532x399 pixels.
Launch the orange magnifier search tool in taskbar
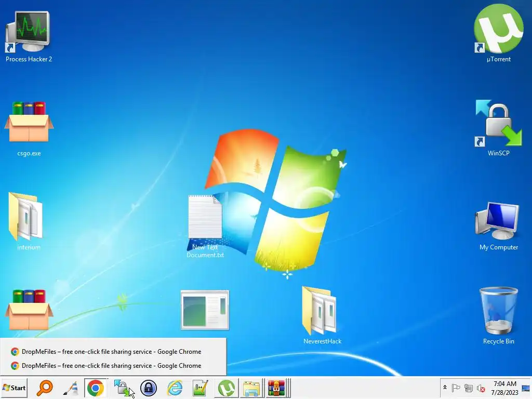[45, 388]
